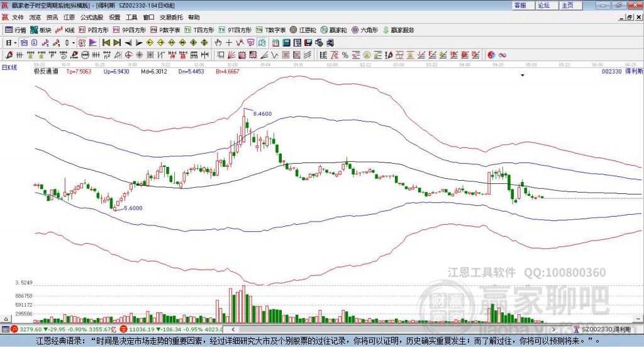644x347 pixels.
Task: Click the blue infinity icon
Action: coord(502,55)
